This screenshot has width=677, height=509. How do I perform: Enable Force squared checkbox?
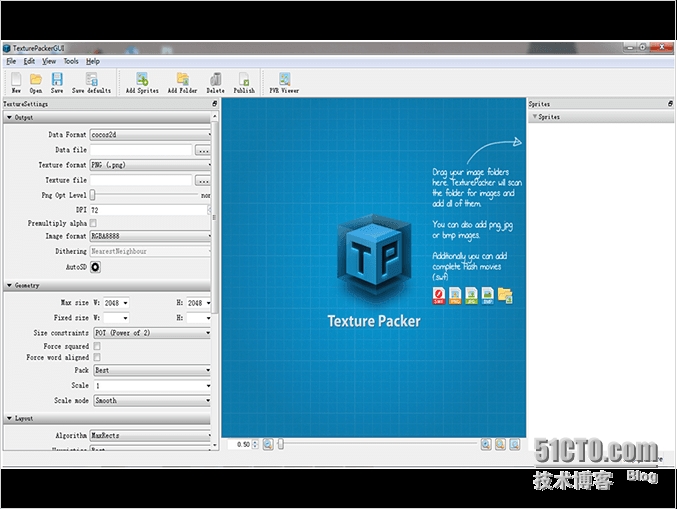(97, 346)
